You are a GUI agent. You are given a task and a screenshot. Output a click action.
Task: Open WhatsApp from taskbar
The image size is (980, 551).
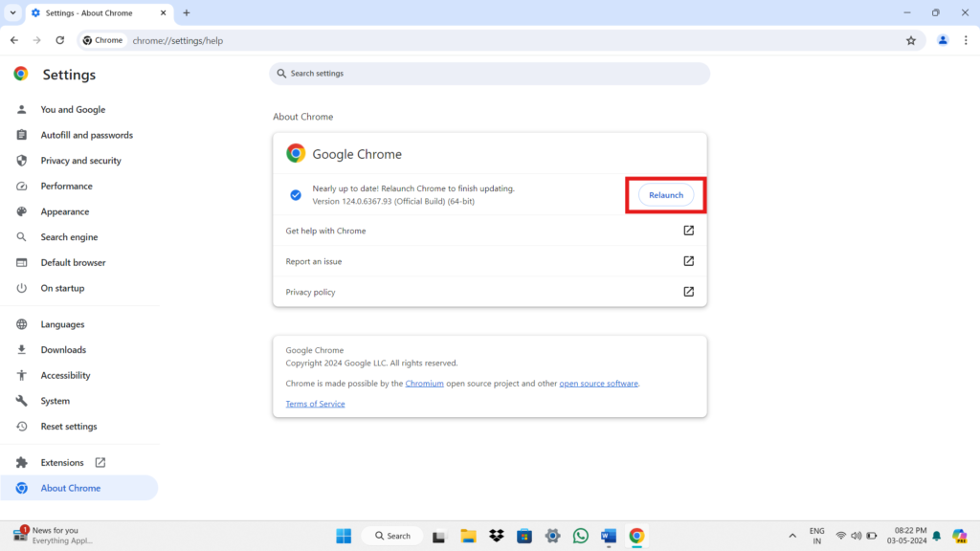[581, 536]
